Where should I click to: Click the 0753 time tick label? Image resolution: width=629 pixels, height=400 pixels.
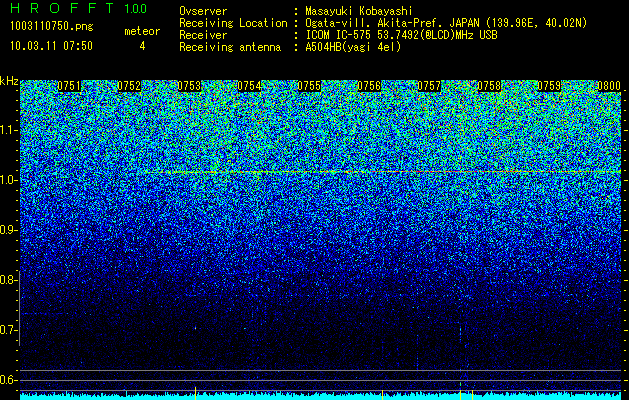pos(189,86)
